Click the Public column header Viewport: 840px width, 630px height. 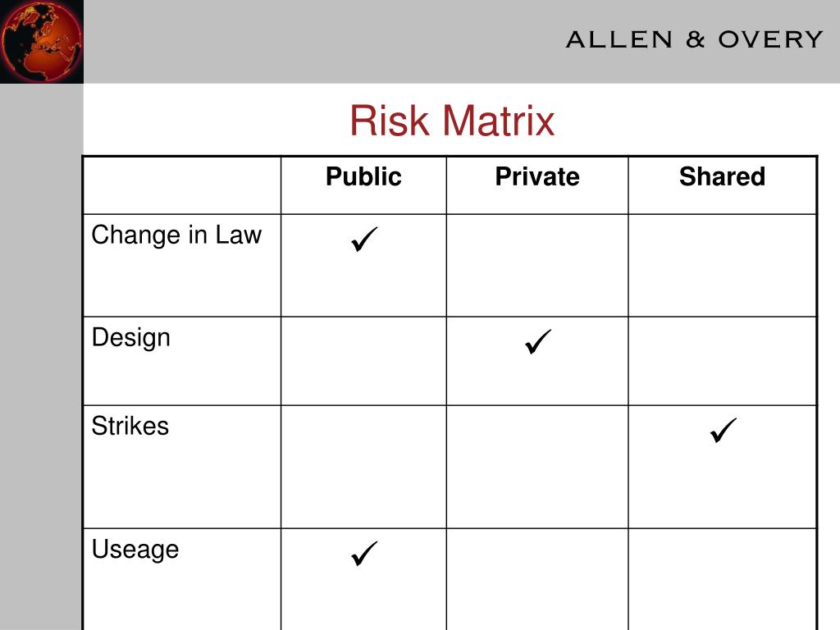tap(363, 177)
